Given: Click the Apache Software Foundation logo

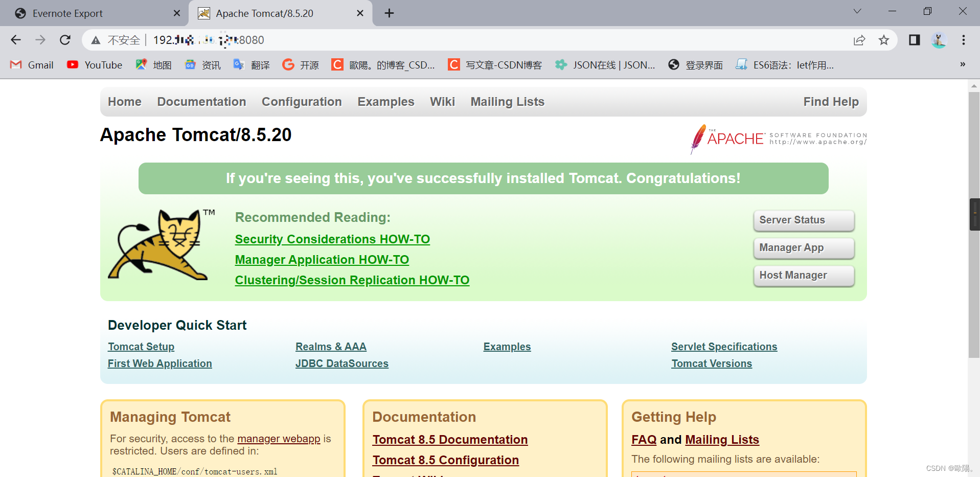Looking at the screenshot, I should (778, 139).
